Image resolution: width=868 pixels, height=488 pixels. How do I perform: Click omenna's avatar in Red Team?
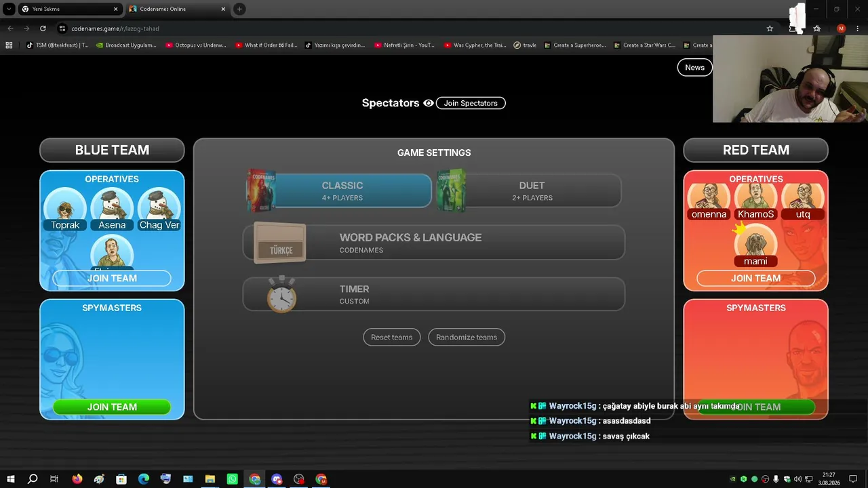(x=709, y=197)
